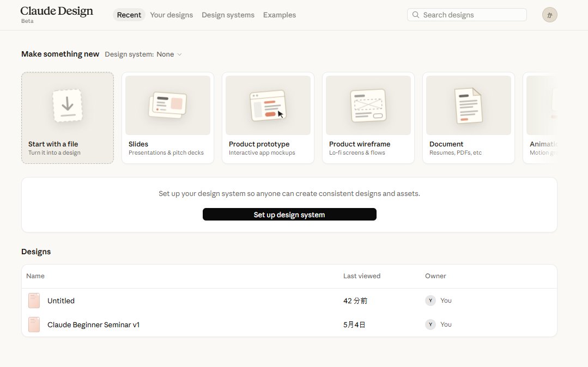Open the user profile avatar
Screen dimensions: 588x367
[x=549, y=15]
